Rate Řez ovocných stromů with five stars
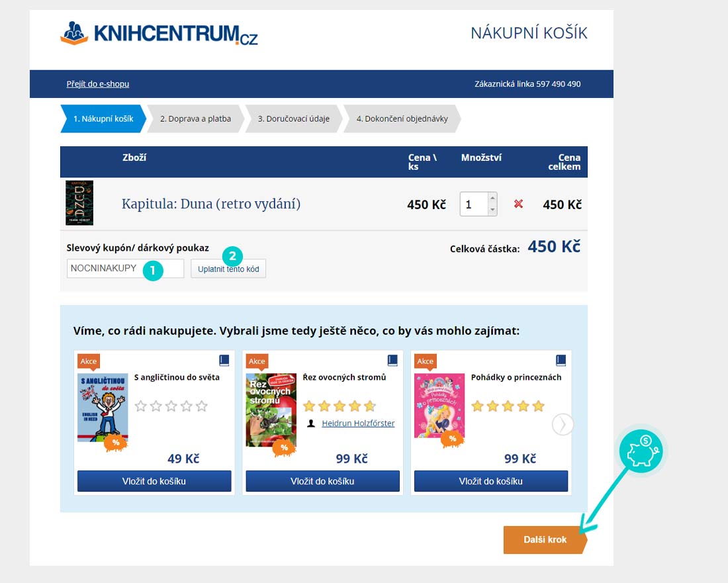 pos(370,406)
